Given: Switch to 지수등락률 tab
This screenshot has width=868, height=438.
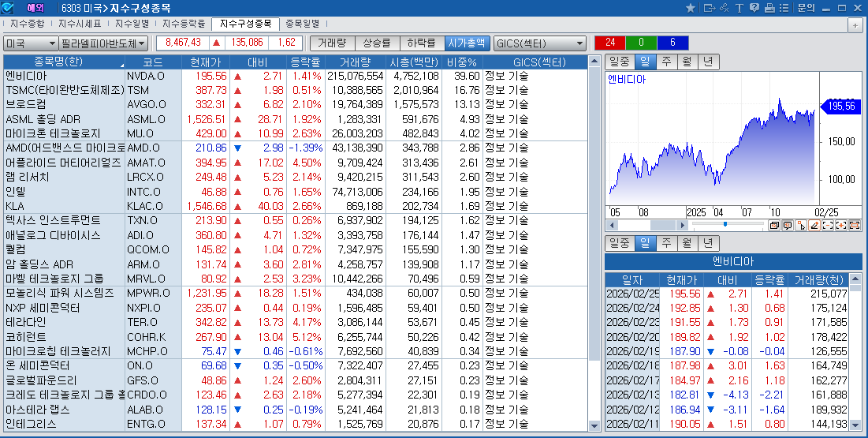Looking at the screenshot, I should pos(184,24).
